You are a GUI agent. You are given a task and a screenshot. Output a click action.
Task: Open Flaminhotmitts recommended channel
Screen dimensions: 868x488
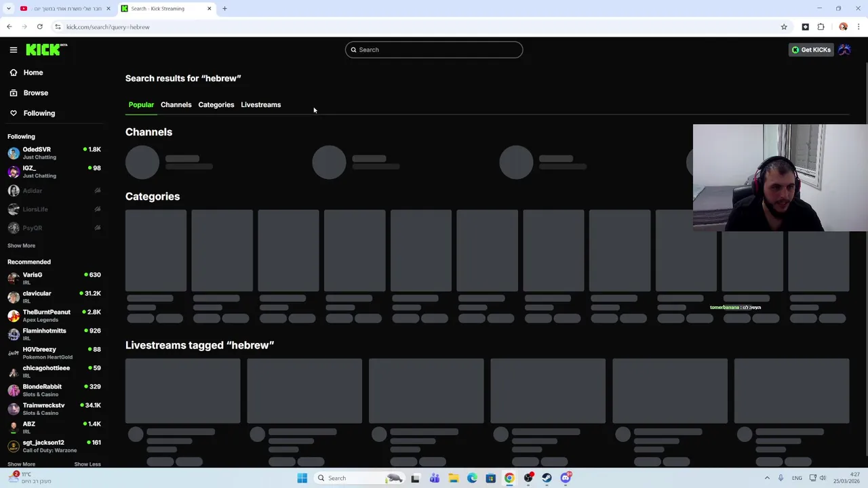[54, 334]
